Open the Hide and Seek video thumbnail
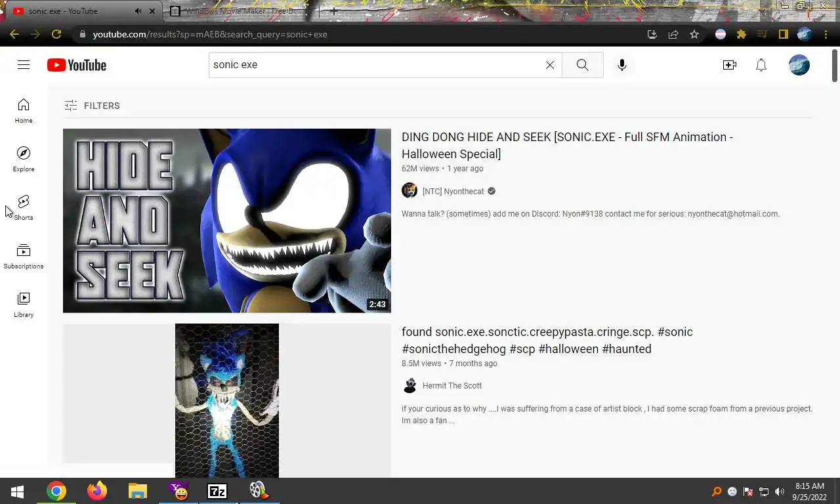Image resolution: width=840 pixels, height=504 pixels. coord(227,220)
